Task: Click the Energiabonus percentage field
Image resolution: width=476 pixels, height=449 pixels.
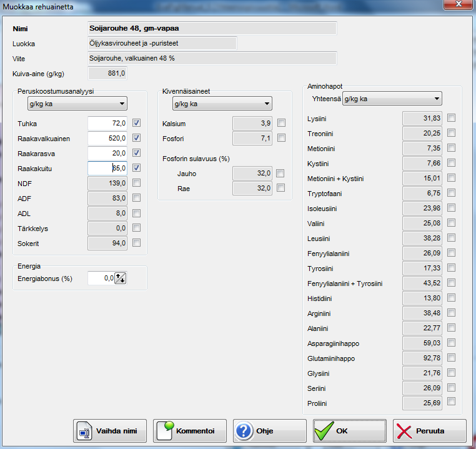Action: tap(101, 278)
